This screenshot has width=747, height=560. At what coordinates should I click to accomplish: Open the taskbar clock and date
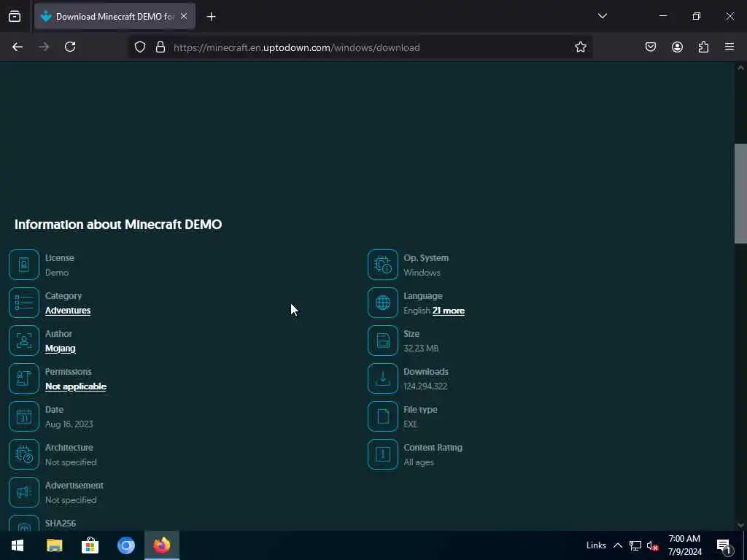pyautogui.click(x=684, y=545)
